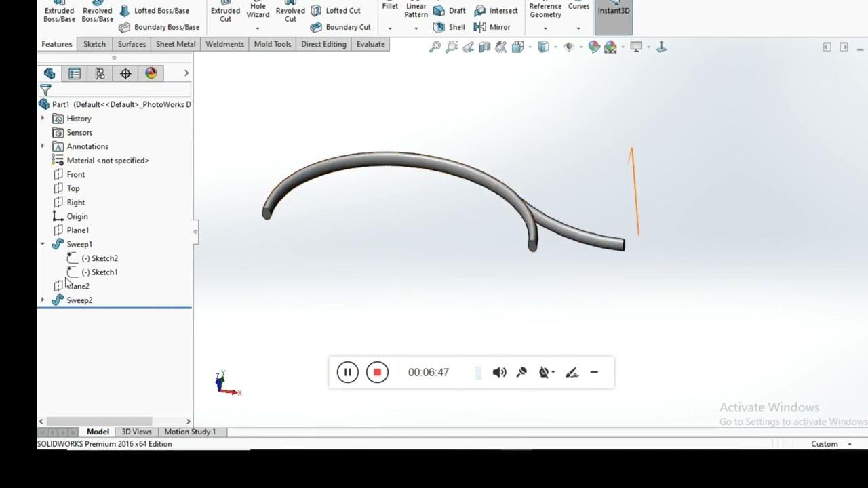Expand the Annotations folder

(43, 146)
